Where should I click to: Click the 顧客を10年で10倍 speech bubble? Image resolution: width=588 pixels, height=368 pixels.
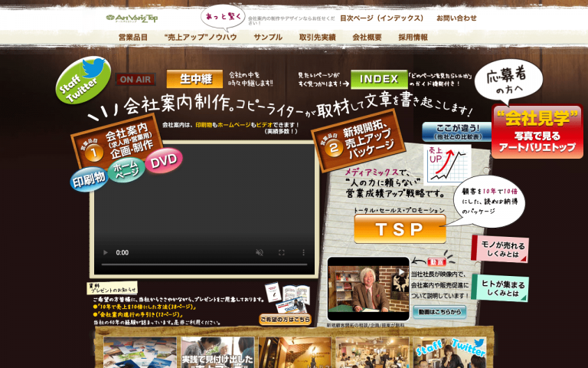pos(489,202)
